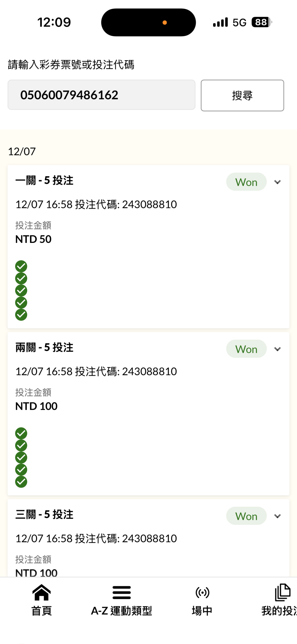Switch to 場中 tab label
Viewport: 297px width, 644px height.
click(x=202, y=611)
